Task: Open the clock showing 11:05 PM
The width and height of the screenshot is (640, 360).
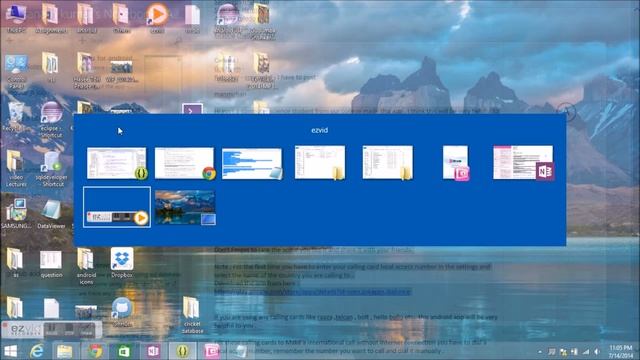Action: point(620,351)
